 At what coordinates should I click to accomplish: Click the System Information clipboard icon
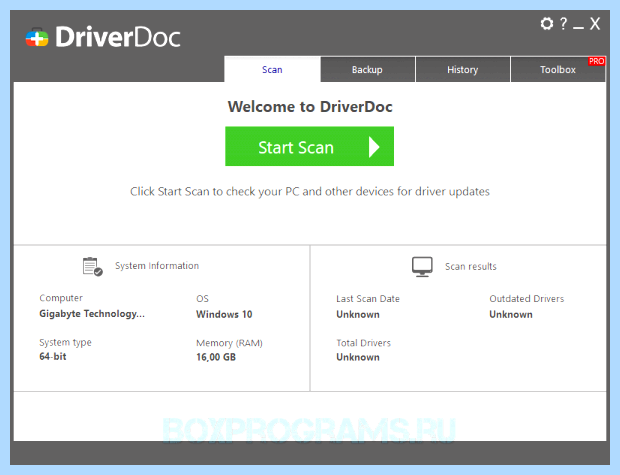(x=93, y=267)
